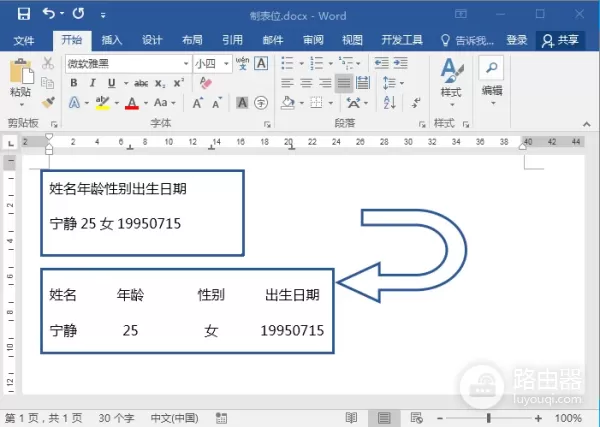This screenshot has width=600, height=427.
Task: Apply yellow text highlight color
Action: click(x=103, y=103)
